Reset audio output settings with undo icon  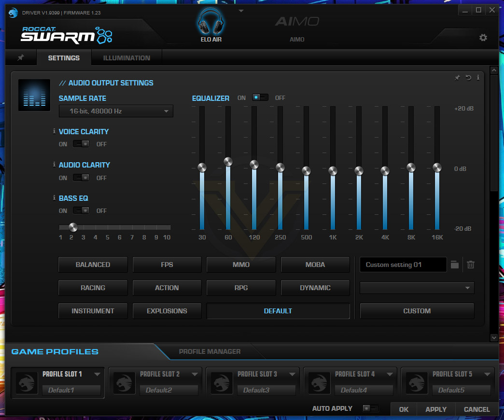468,77
